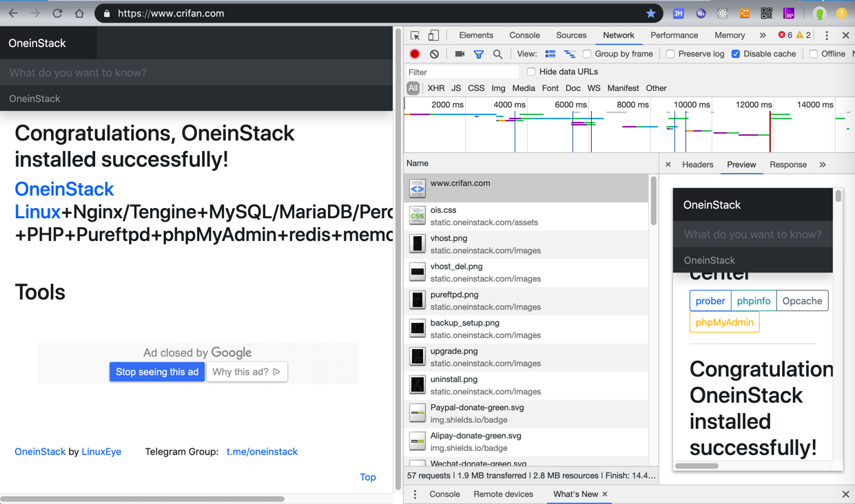The image size is (855, 504).
Task: Switch to the Console panel tab
Action: (524, 35)
